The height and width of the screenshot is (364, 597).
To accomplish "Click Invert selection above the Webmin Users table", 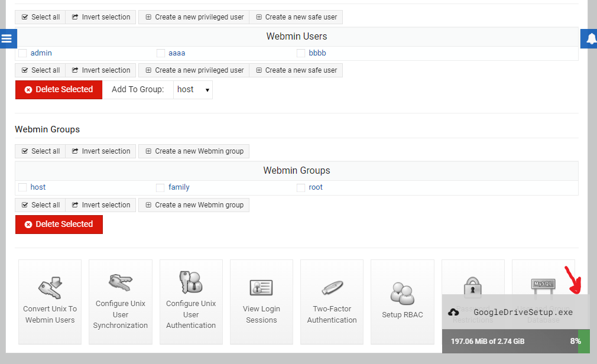I will click(100, 17).
